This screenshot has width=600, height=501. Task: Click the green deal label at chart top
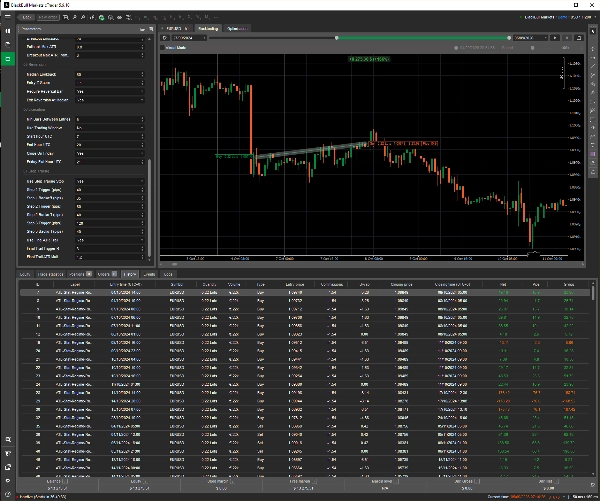369,59
